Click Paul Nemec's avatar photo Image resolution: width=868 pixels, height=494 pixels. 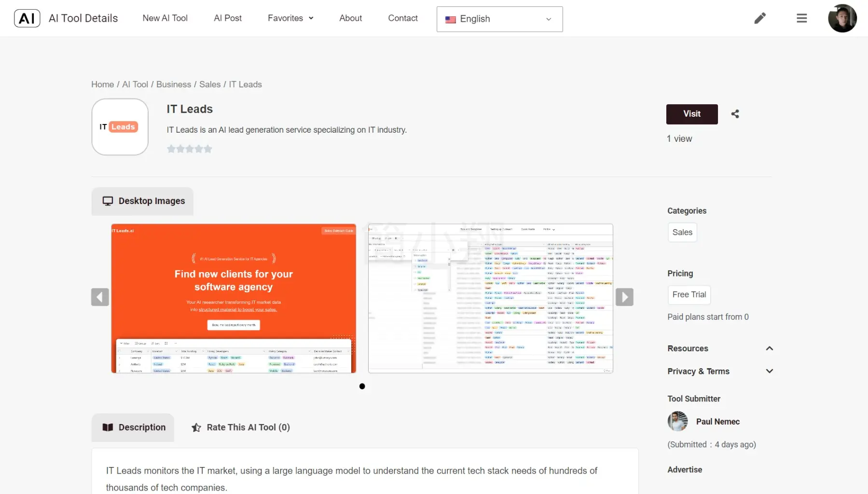(677, 421)
